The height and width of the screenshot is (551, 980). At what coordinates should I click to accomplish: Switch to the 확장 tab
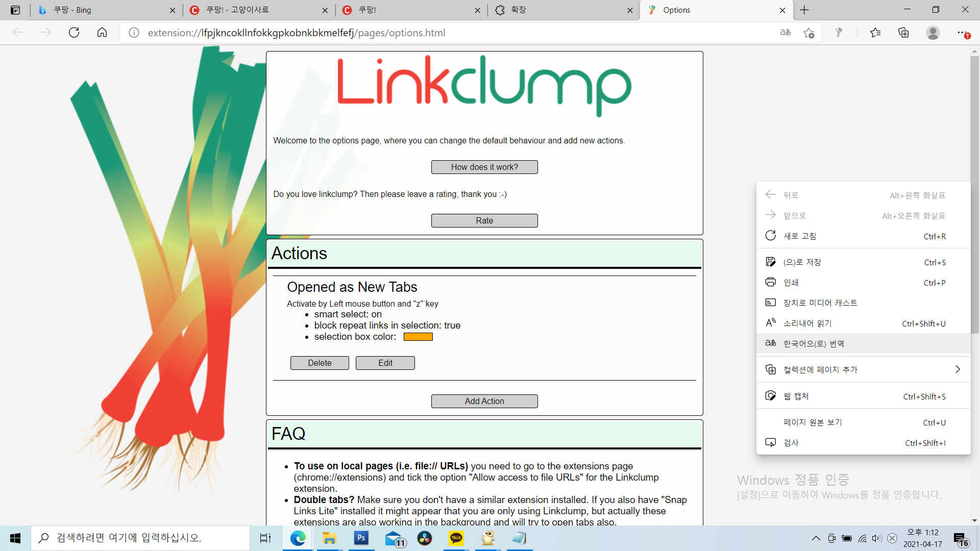click(x=563, y=10)
